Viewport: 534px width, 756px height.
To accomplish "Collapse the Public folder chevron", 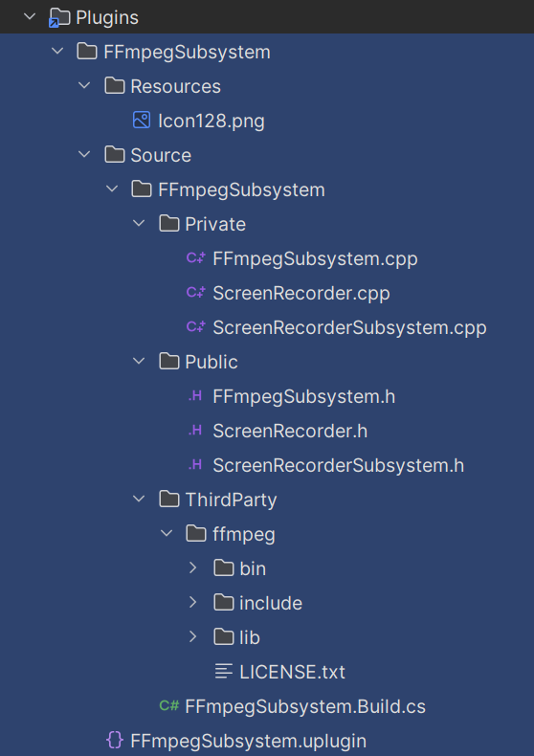I will pyautogui.click(x=139, y=361).
